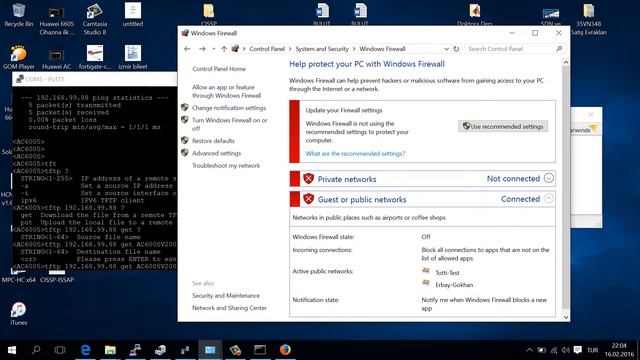The height and width of the screenshot is (360, 640).
Task: Open the Action Center notification icon
Action: tap(577, 350)
